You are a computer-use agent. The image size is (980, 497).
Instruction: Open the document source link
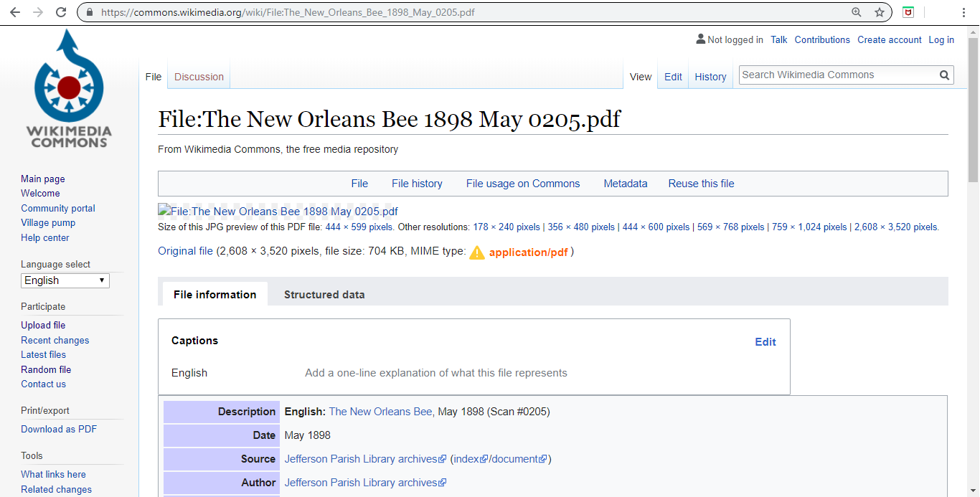coord(519,459)
